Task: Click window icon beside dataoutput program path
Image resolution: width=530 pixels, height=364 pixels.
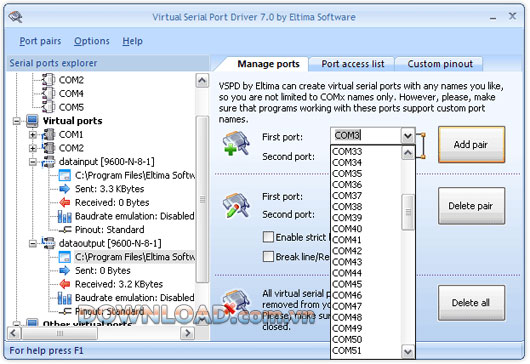Action: coord(64,257)
